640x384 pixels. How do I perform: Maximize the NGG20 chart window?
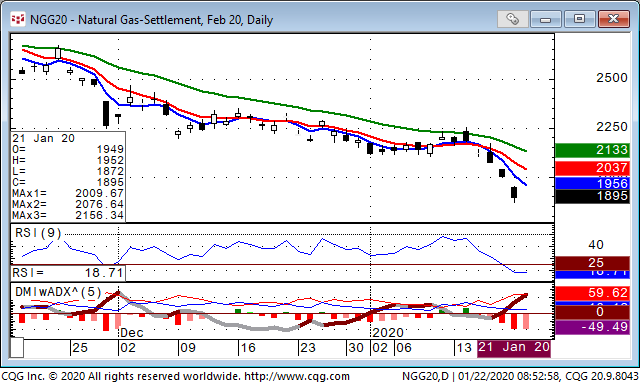click(x=579, y=19)
